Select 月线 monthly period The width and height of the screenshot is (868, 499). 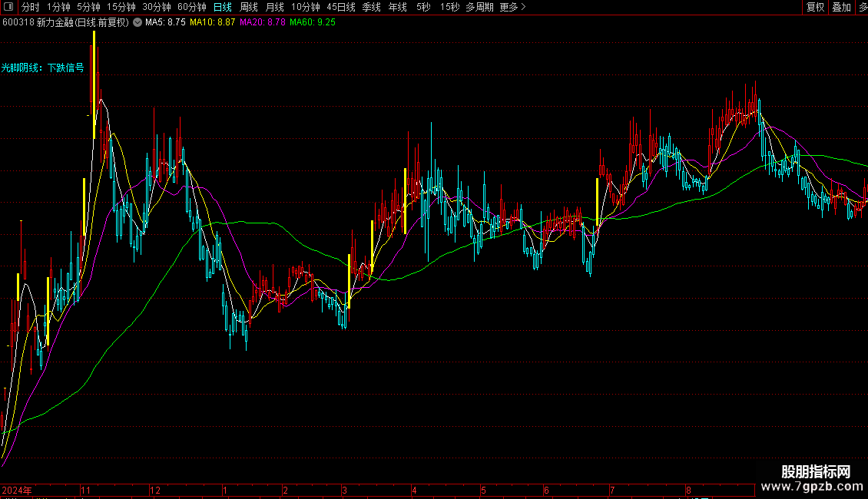coord(274,7)
